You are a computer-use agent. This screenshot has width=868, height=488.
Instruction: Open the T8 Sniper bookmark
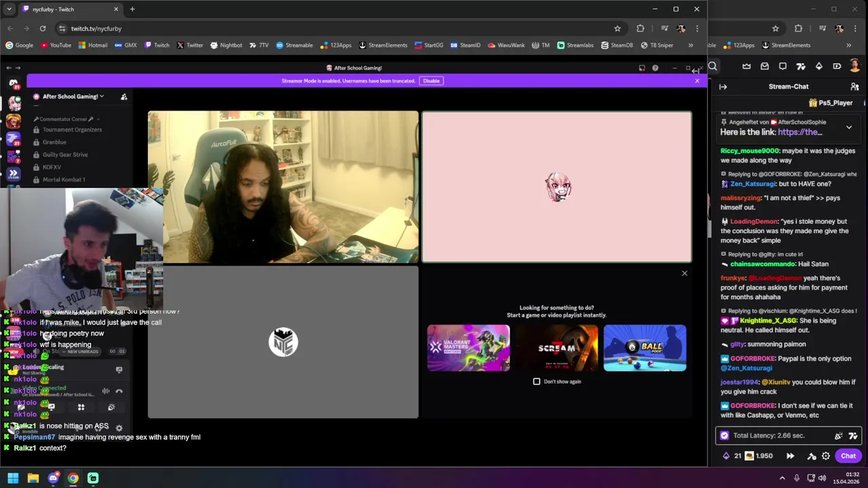[657, 45]
